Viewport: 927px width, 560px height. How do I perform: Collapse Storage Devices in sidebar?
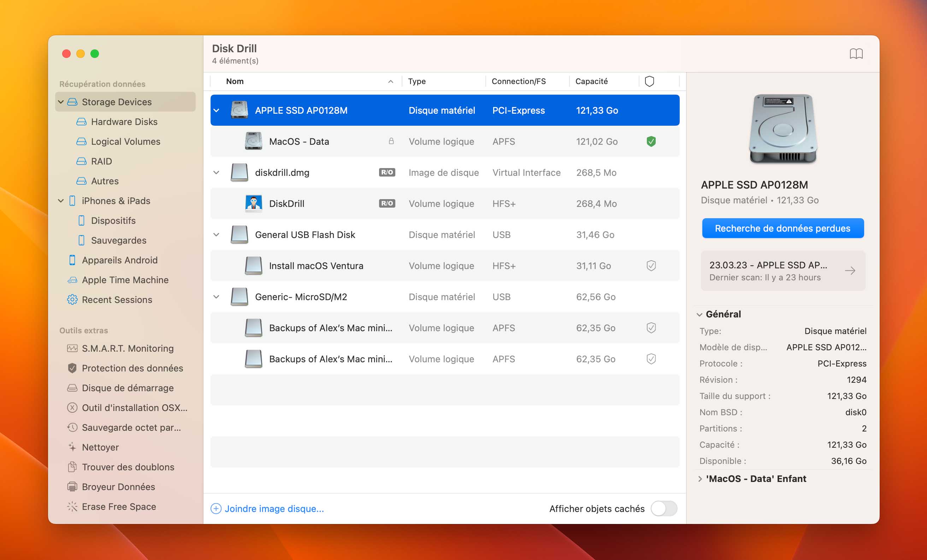pyautogui.click(x=60, y=102)
